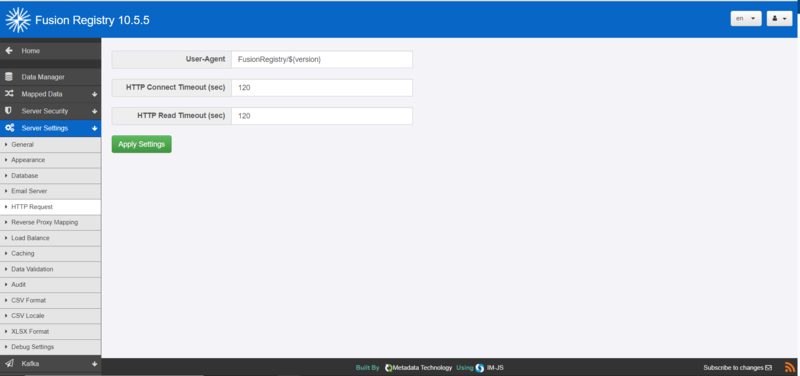Click the RSS feed icon
This screenshot has height=376, width=800.
(x=790, y=367)
